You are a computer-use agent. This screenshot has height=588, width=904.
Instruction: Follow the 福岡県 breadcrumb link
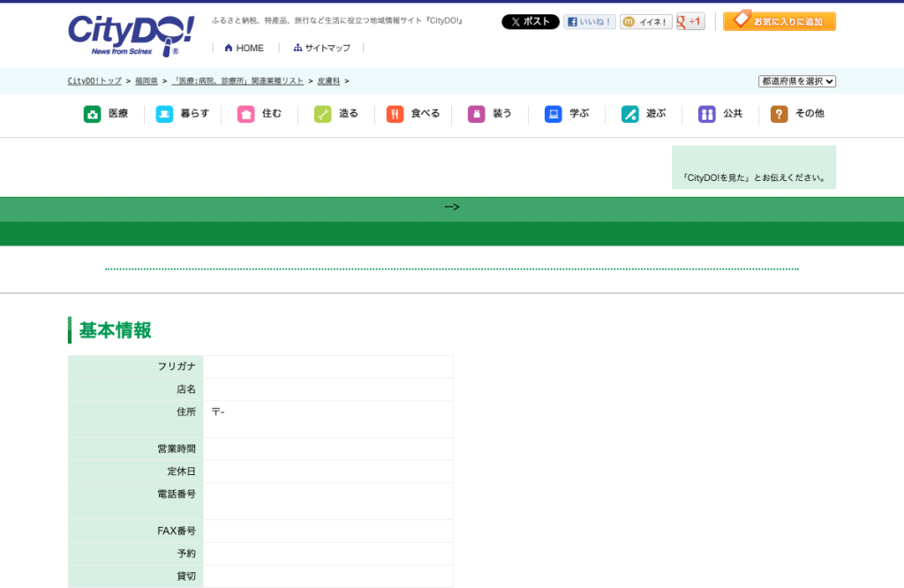[147, 81]
